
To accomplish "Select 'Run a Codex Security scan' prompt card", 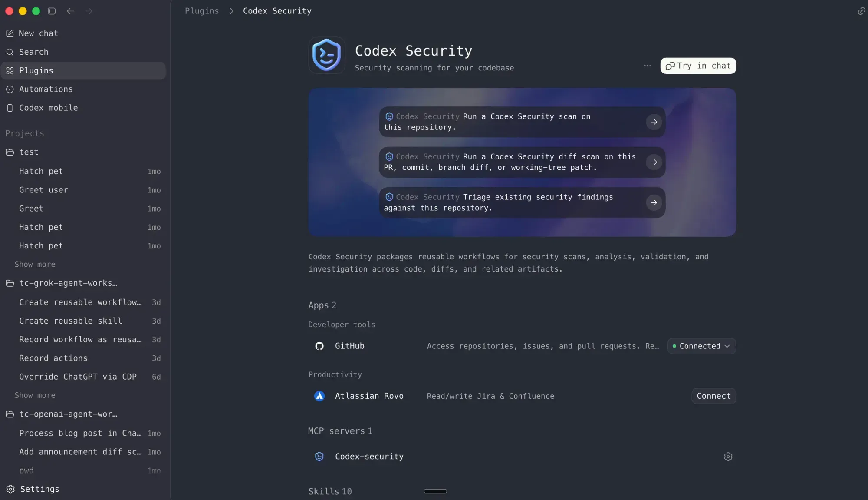I will (522, 122).
